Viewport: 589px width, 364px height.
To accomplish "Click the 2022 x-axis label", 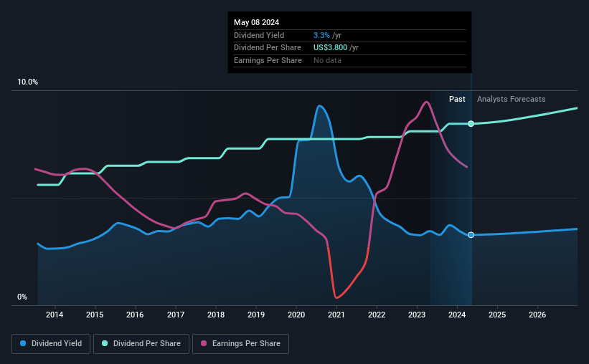I will tap(377, 315).
